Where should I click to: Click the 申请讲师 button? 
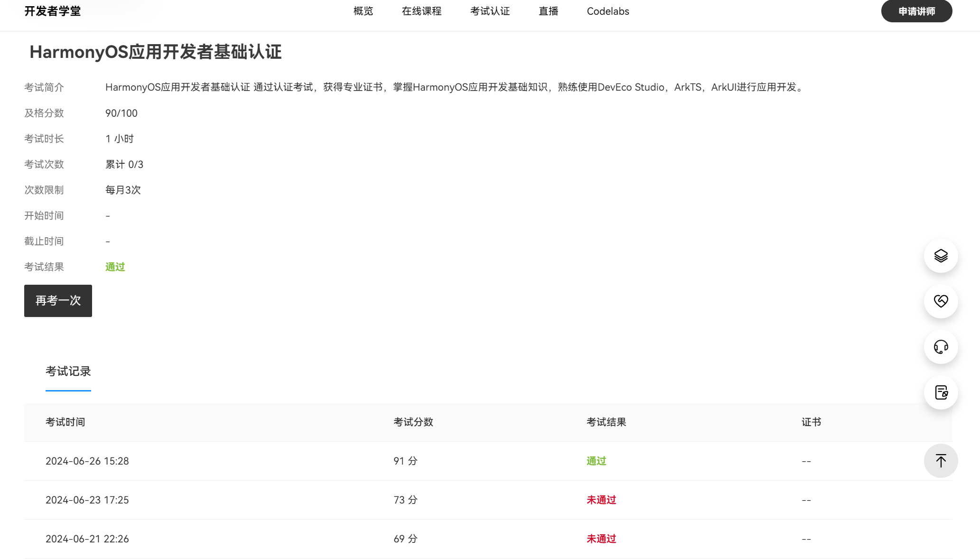point(916,11)
